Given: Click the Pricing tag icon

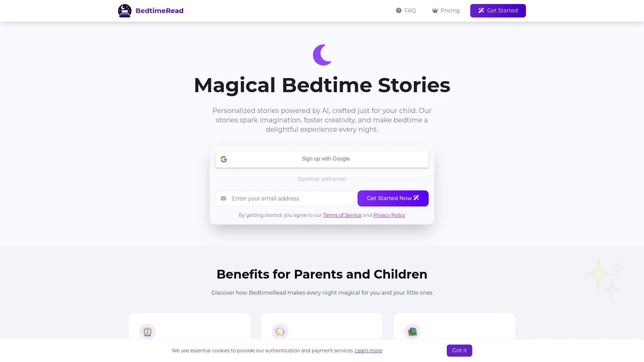Looking at the screenshot, I should tap(435, 11).
